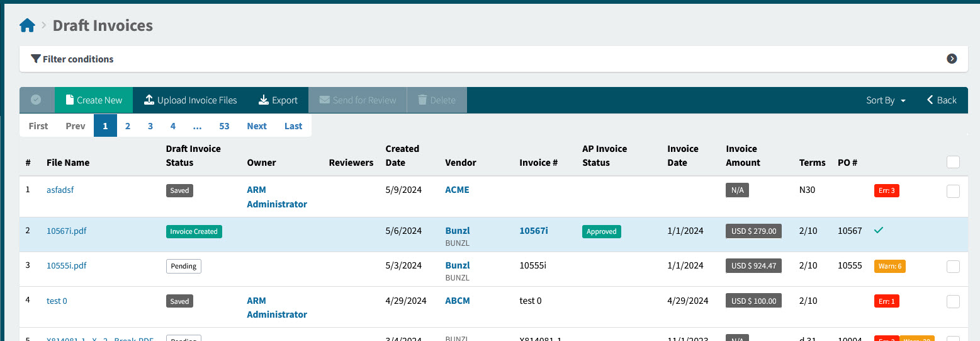
Task: Click Create New invoice button
Action: click(93, 100)
